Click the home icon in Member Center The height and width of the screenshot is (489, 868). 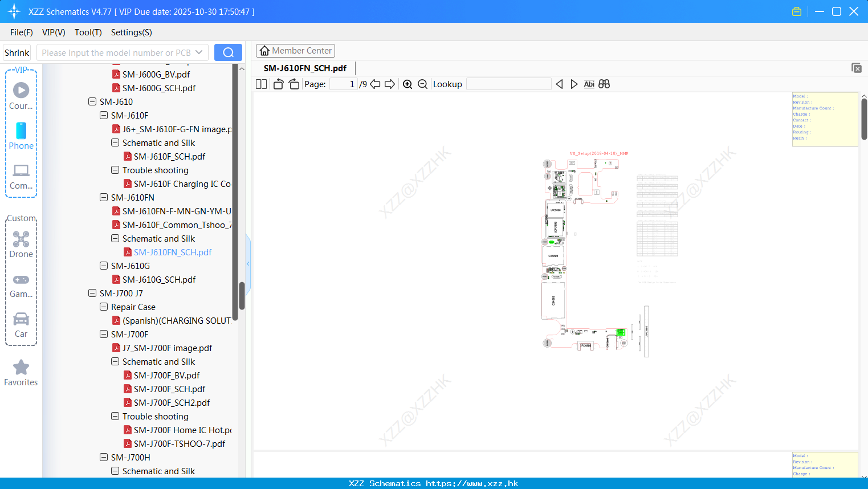pyautogui.click(x=264, y=51)
